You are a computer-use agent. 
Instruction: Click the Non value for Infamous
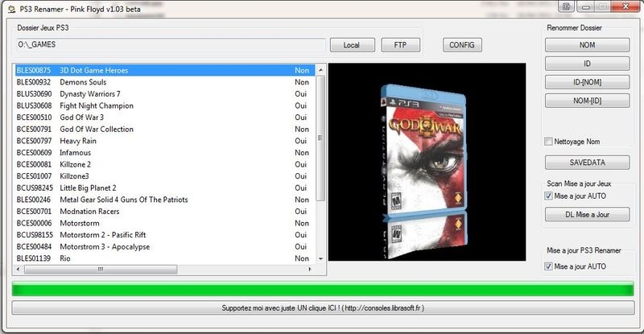302,152
